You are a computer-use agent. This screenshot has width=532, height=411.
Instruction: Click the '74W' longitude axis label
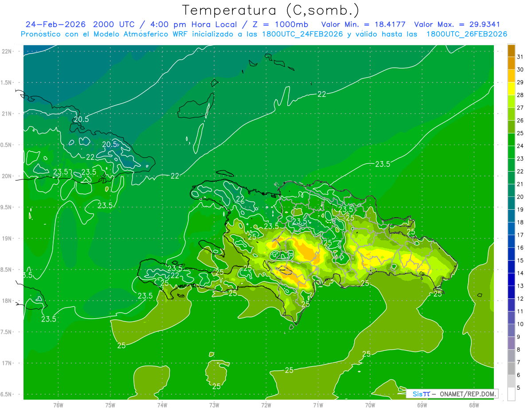[x=162, y=405]
